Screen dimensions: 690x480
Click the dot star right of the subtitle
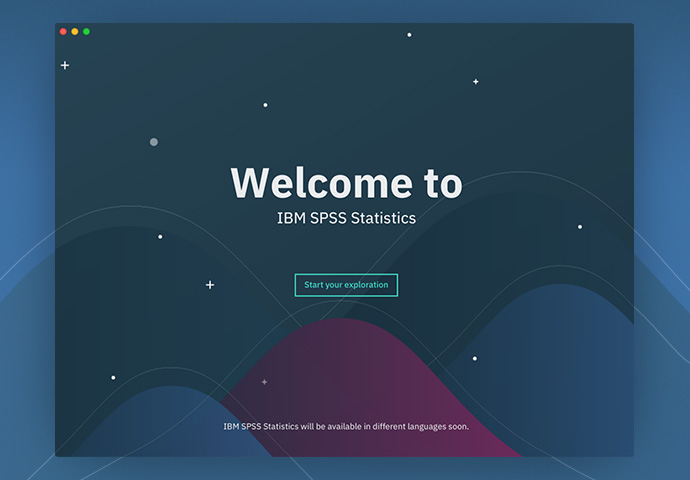click(x=579, y=227)
